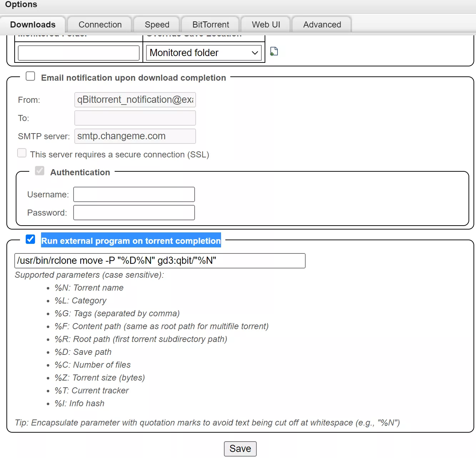
Task: Focus the Username input field
Action: point(134,195)
